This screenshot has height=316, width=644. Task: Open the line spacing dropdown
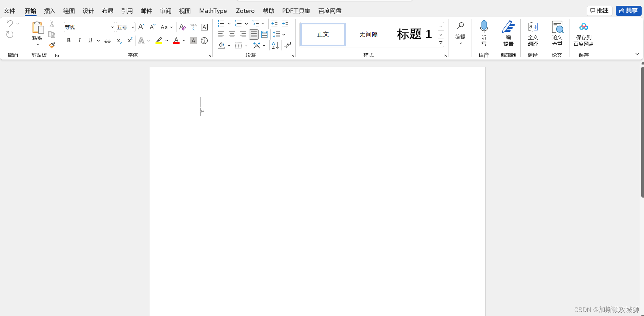[284, 34]
